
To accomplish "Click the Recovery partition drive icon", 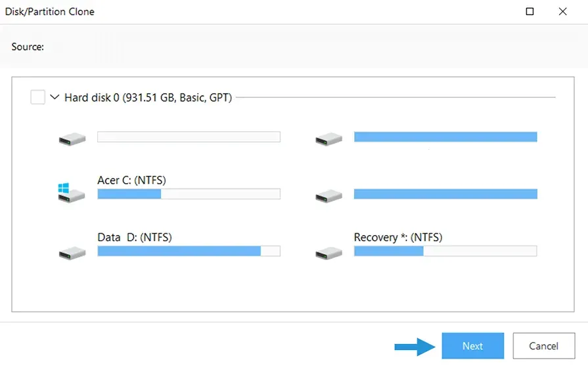I will pyautogui.click(x=328, y=252).
